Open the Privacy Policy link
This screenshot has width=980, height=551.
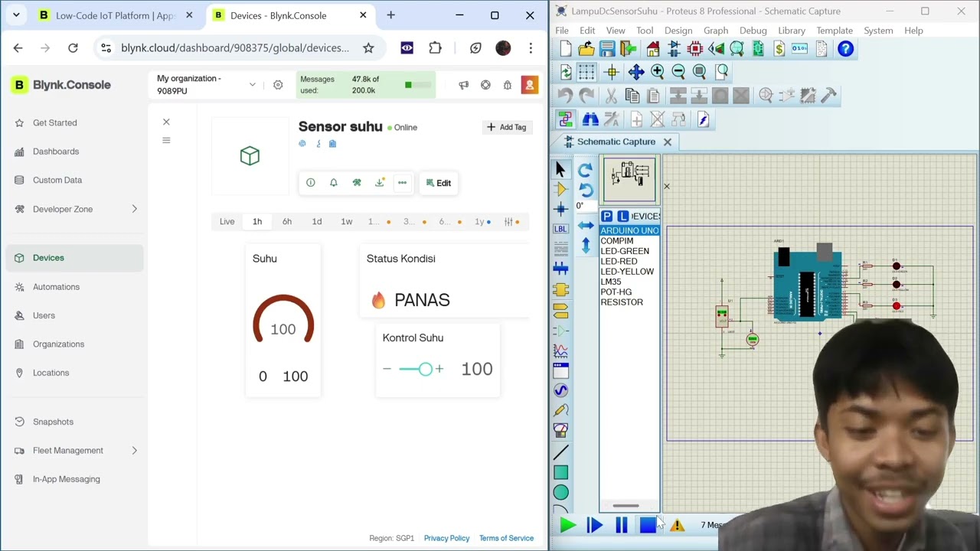coord(446,538)
